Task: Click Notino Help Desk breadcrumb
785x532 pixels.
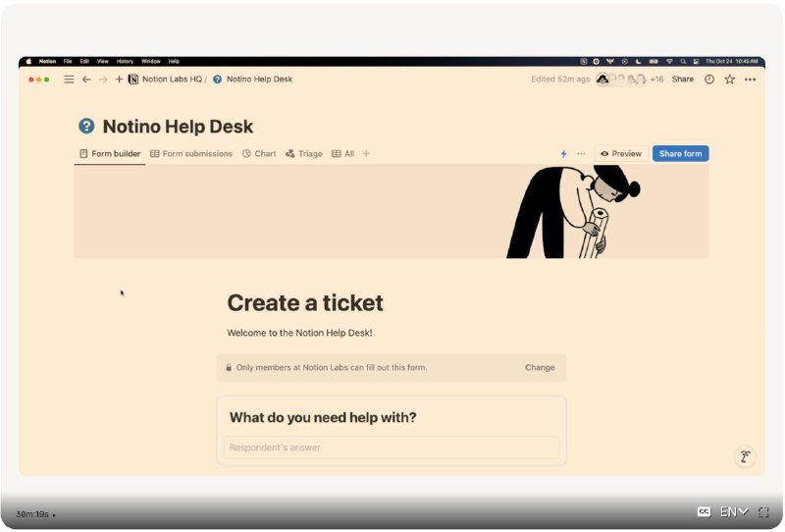Action: (253, 80)
